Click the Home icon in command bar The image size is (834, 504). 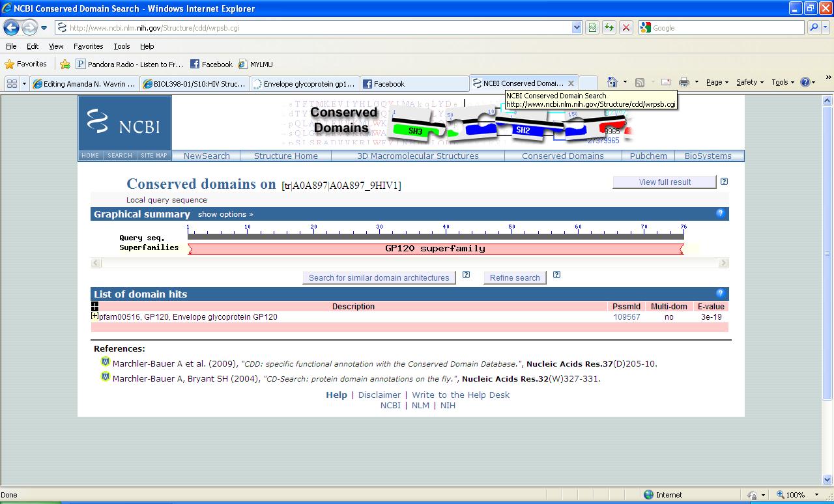tap(612, 82)
